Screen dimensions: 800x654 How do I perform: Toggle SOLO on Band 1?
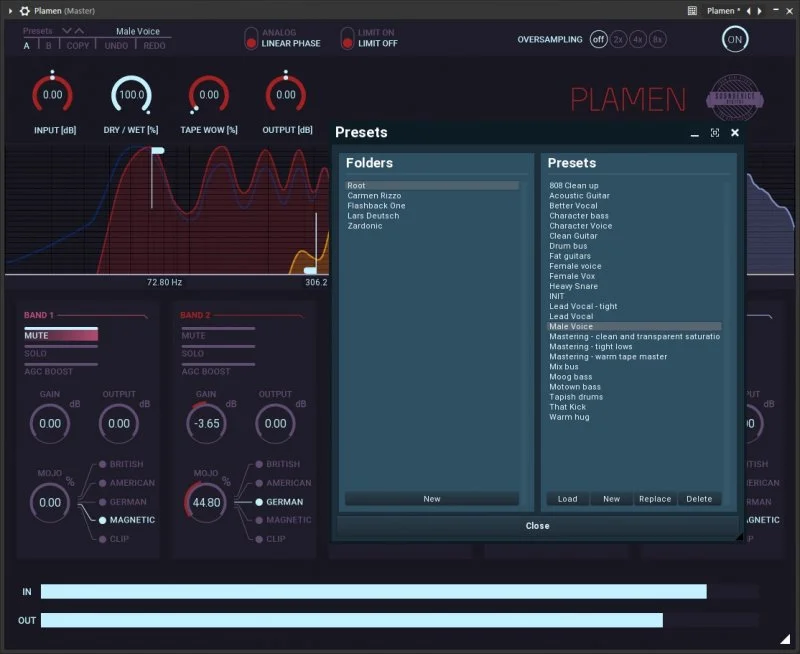[61, 352]
